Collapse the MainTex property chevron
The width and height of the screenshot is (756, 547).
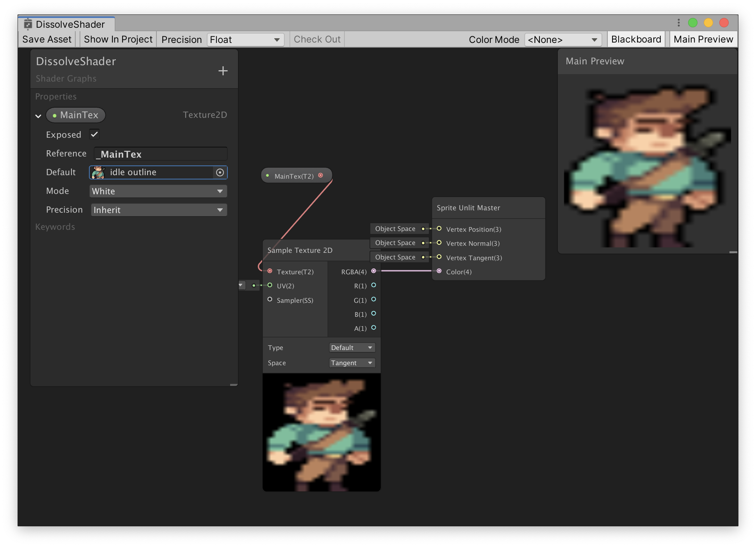coord(38,116)
